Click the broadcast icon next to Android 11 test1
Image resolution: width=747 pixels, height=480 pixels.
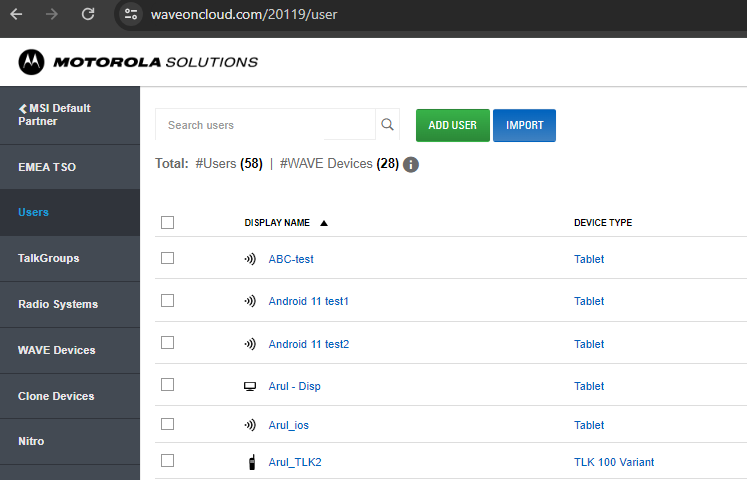pyautogui.click(x=250, y=301)
